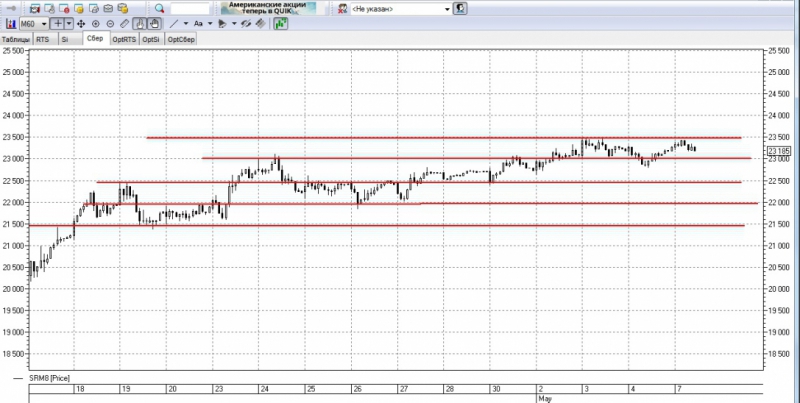Click the window icon with a red badge
The image size is (800, 403).
point(64,9)
